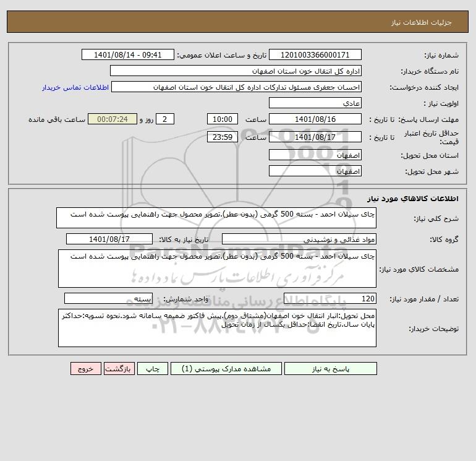Click the header title 'جزئیات اطلاعات نیاز'
The height and width of the screenshot is (461, 476).
[x=422, y=22]
